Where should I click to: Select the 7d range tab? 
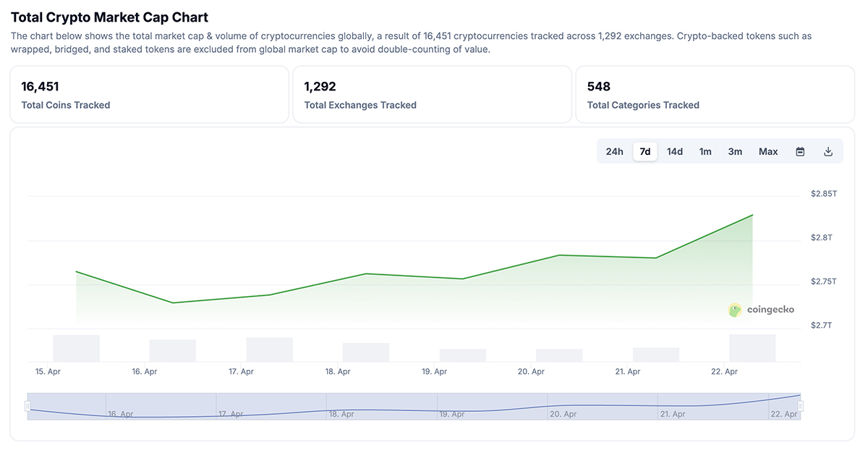[x=645, y=151]
